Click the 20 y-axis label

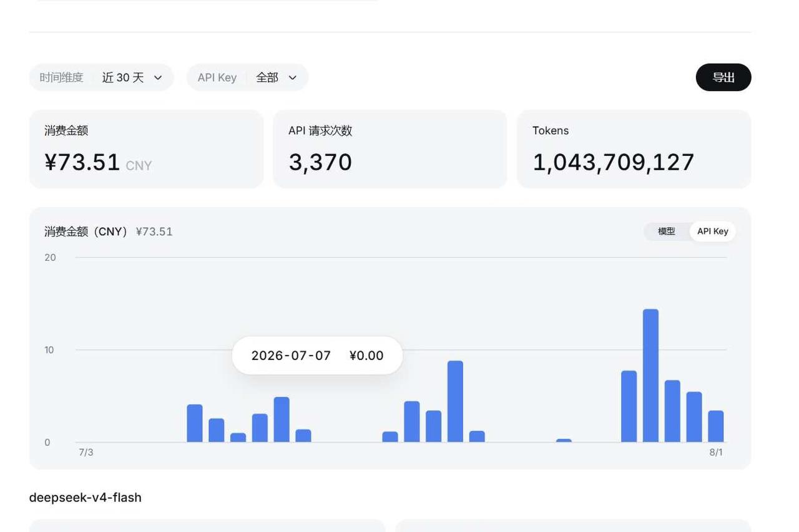coord(50,258)
